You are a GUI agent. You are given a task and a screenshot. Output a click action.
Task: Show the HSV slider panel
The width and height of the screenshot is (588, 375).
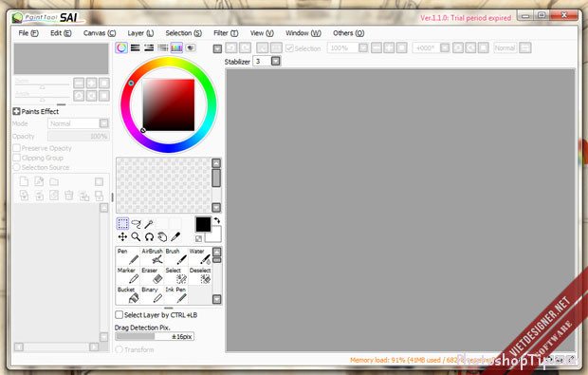tap(149, 47)
